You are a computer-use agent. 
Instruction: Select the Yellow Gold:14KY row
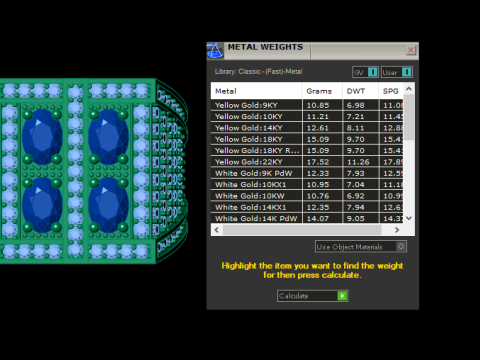click(307, 128)
